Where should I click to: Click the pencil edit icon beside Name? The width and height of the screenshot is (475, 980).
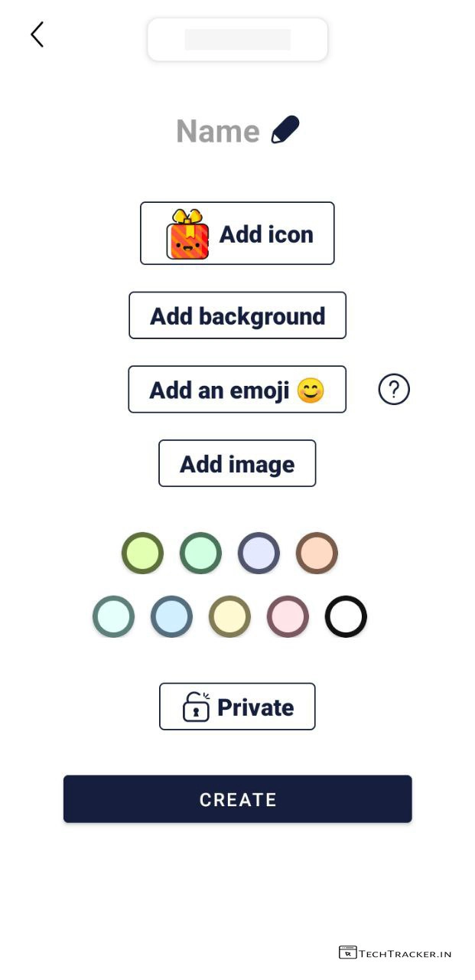285,130
